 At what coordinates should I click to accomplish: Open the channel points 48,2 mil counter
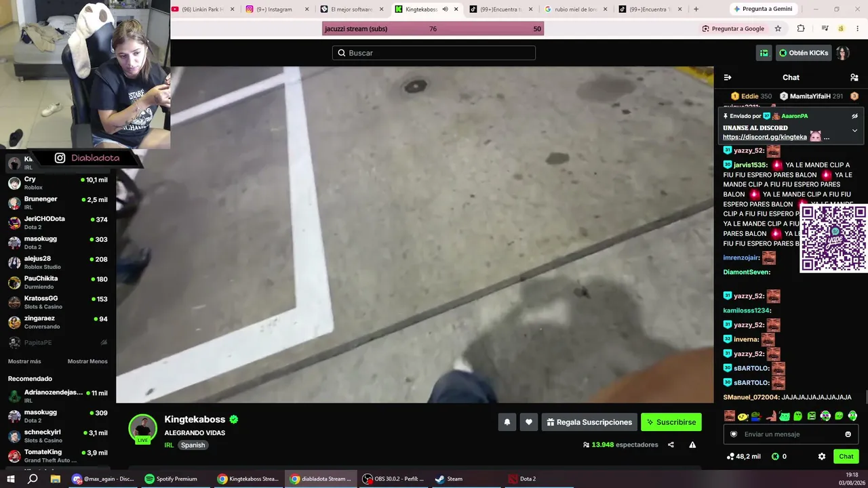[744, 456]
